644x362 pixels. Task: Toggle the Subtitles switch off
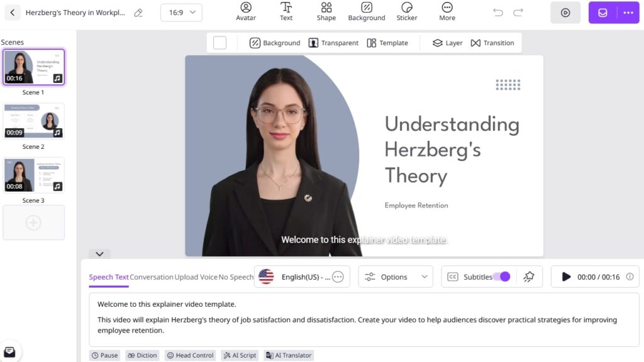501,277
